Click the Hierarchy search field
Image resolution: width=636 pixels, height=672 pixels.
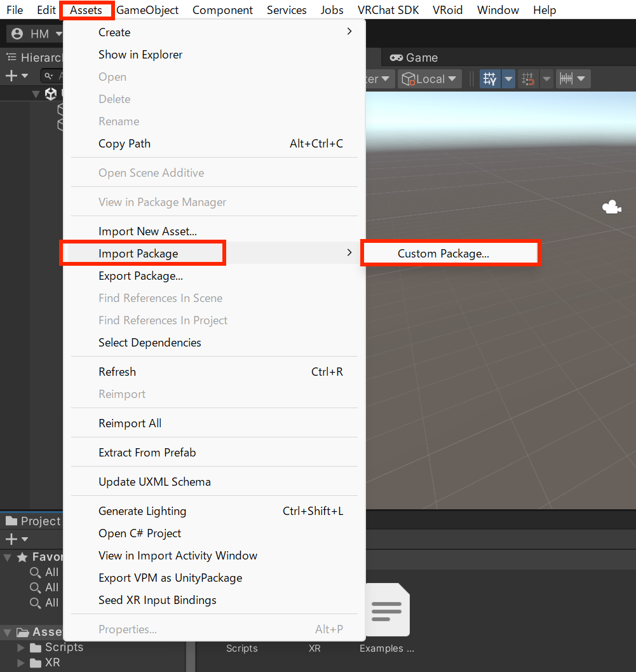tap(52, 76)
